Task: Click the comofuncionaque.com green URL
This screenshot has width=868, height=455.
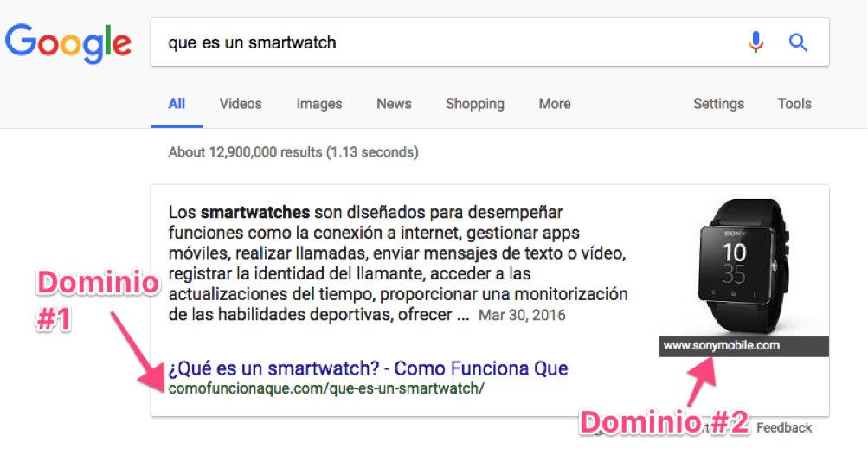Action: click(x=326, y=388)
